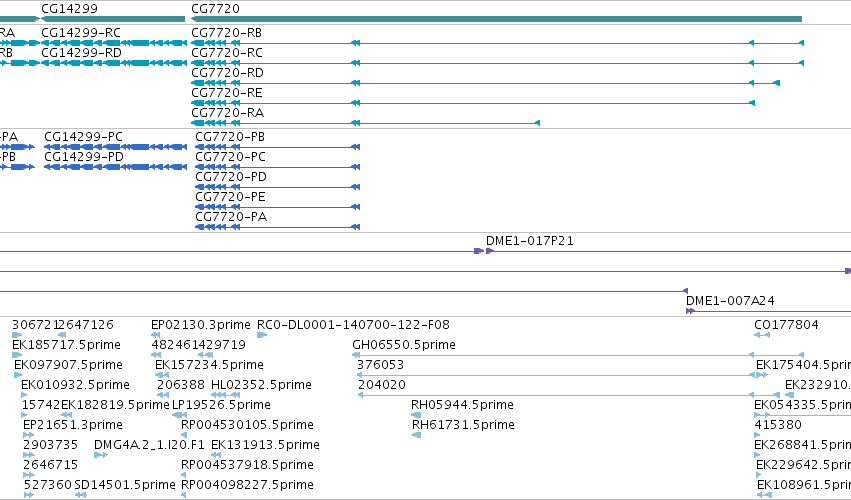The height and width of the screenshot is (500, 851).
Task: Select transcript CG7720-RA
Action: (x=227, y=113)
